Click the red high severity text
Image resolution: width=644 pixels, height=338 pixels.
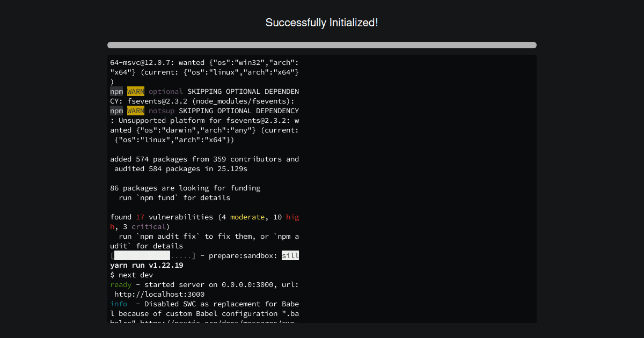point(292,217)
